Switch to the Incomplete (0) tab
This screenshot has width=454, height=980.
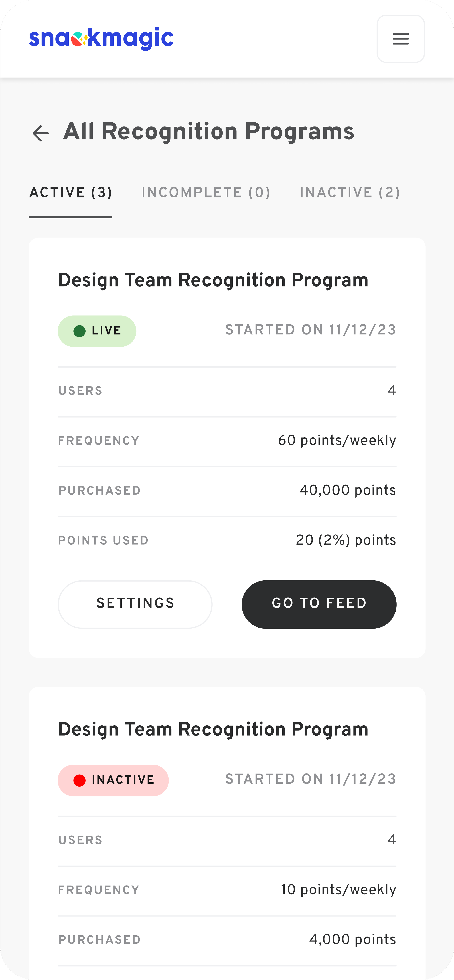[x=206, y=193]
